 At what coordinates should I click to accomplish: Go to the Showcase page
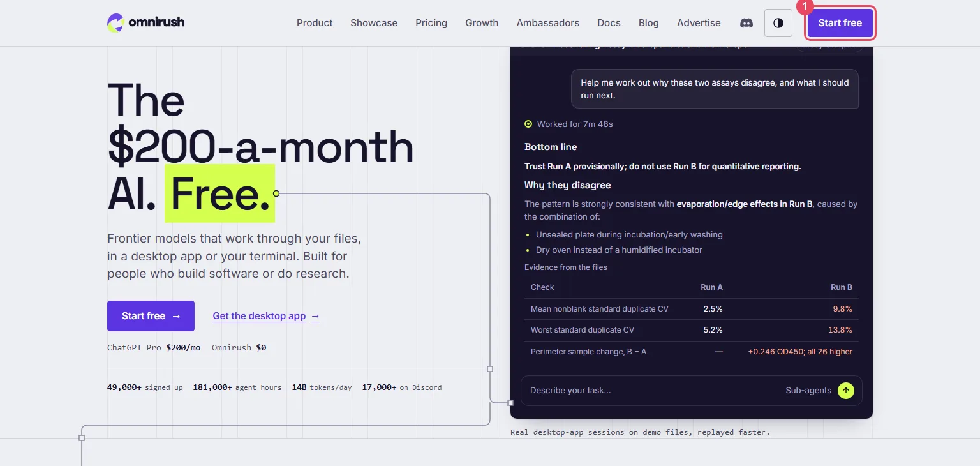pyautogui.click(x=374, y=23)
